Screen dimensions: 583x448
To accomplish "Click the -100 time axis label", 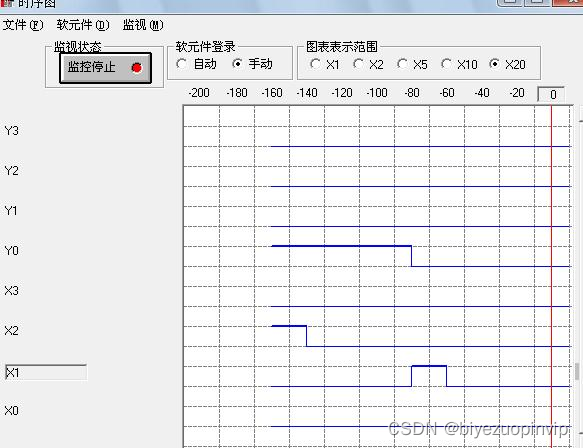I will [377, 93].
